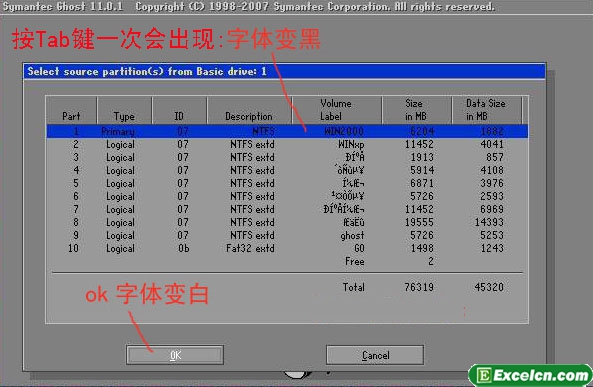Click the Description column header
593x387 pixels.
point(249,110)
